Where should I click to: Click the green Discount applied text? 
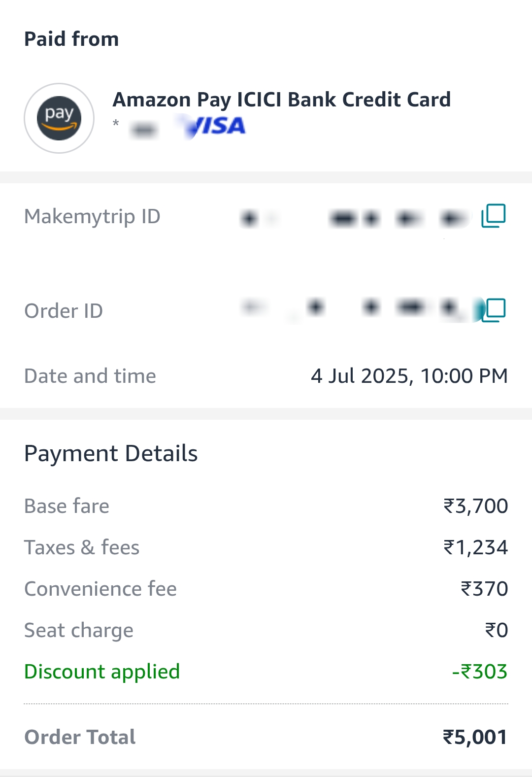pos(102,672)
